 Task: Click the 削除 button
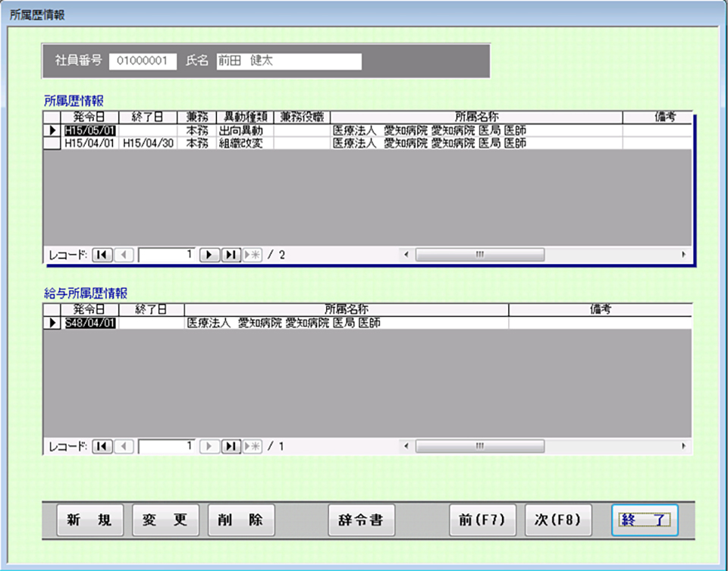pos(241,520)
